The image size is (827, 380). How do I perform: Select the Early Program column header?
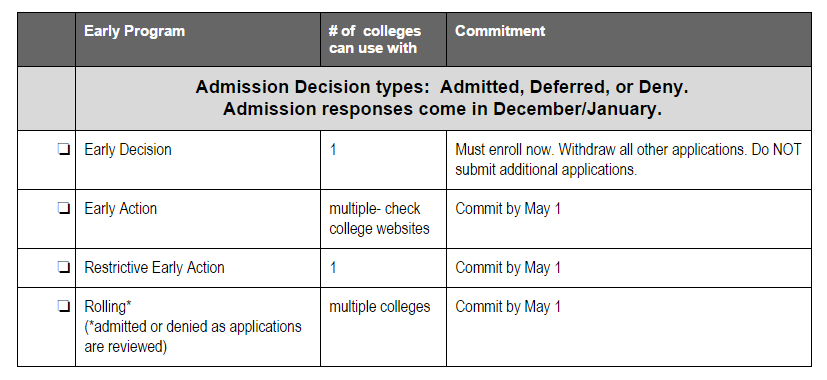click(x=134, y=31)
